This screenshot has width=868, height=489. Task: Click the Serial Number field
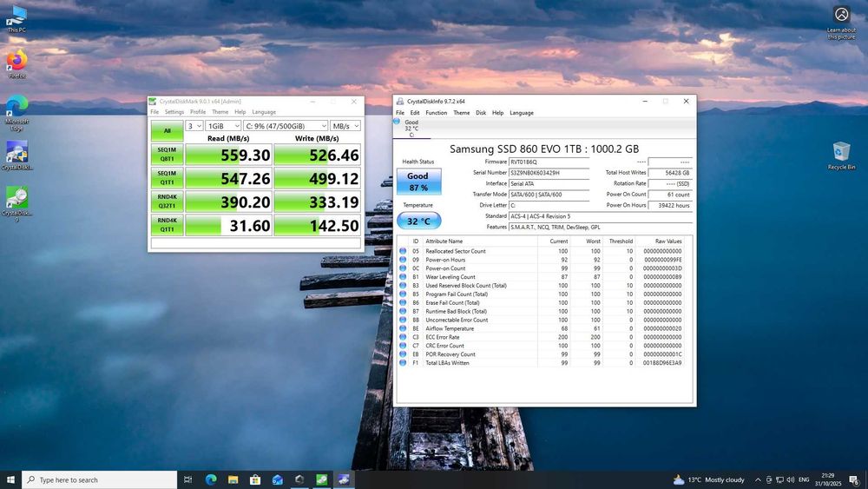[x=549, y=173]
